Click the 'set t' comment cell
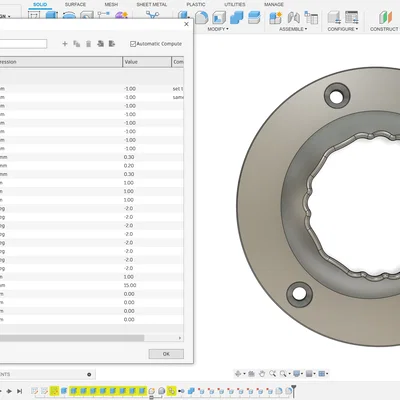This screenshot has width=400, height=400. (x=178, y=89)
